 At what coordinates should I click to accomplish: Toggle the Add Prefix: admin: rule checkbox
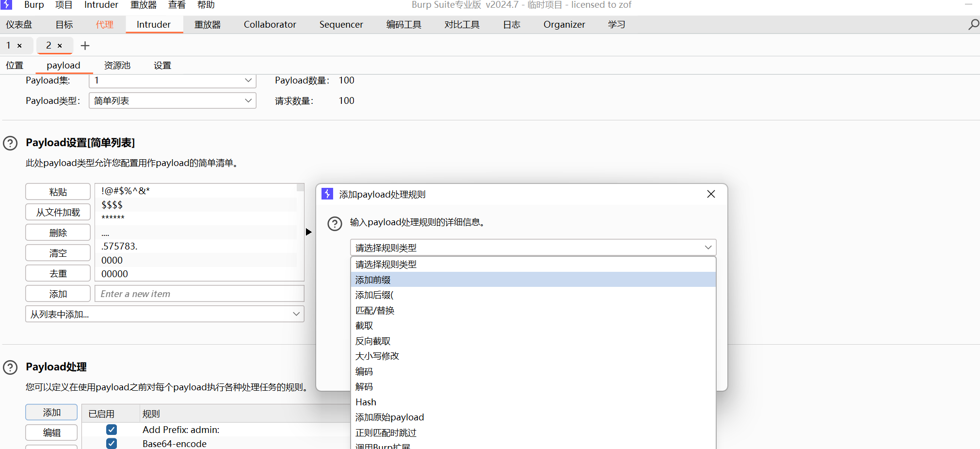(x=112, y=430)
